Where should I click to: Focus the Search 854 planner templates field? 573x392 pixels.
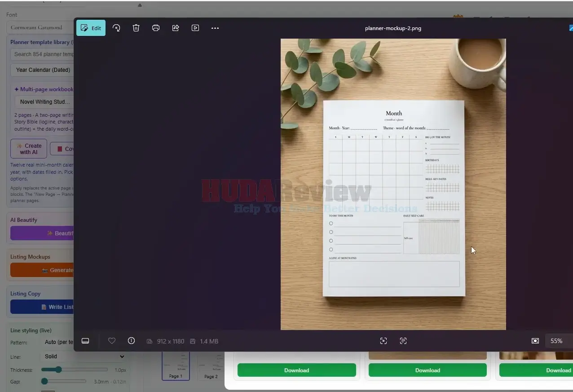[42, 54]
